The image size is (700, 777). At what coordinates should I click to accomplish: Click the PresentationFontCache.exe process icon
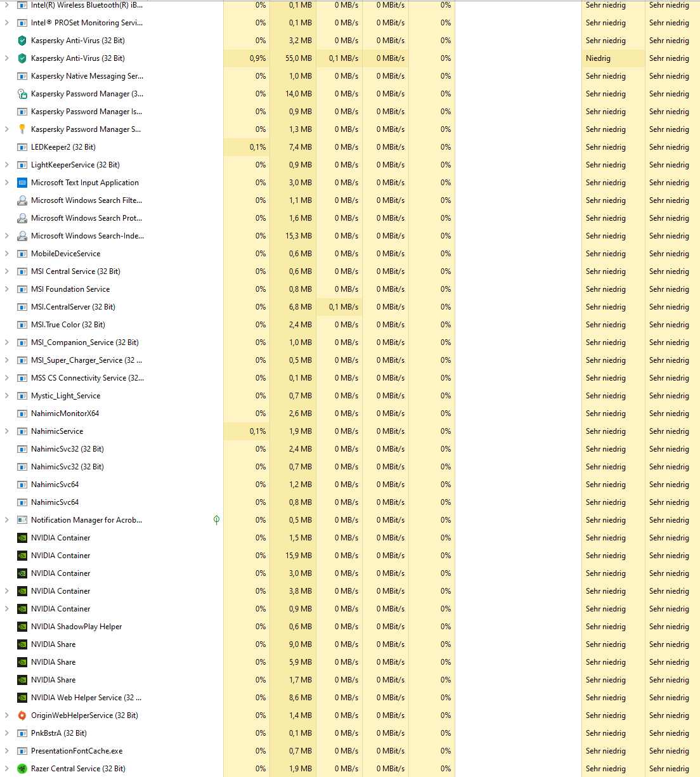point(22,751)
